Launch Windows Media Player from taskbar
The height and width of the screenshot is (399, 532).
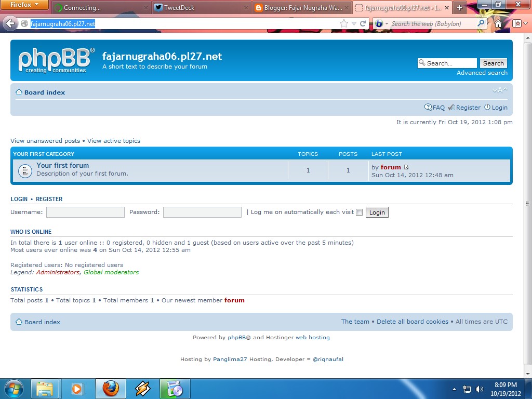[77, 389]
